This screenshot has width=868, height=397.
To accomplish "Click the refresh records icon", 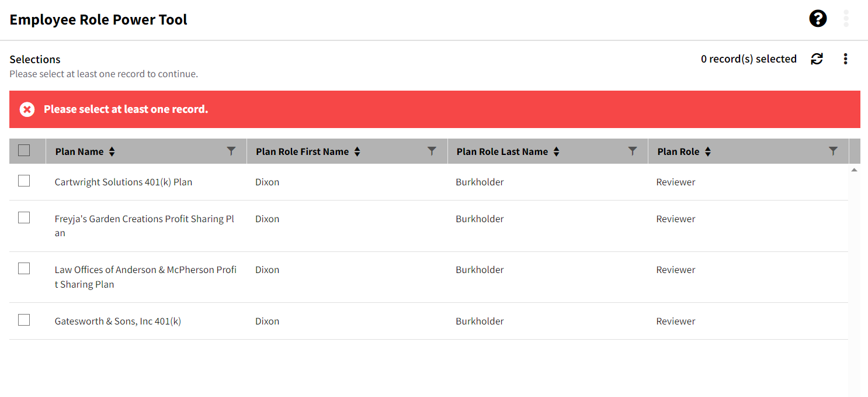I will 817,58.
